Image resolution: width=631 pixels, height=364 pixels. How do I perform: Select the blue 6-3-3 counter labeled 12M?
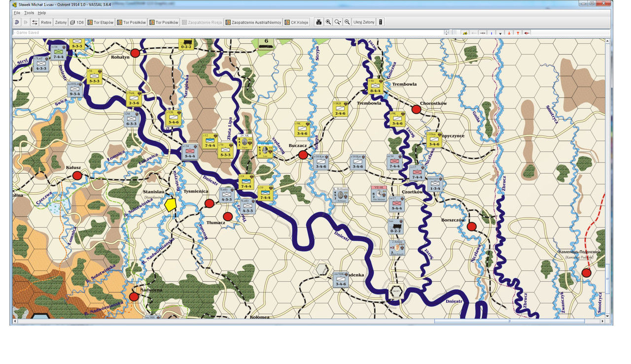(x=131, y=119)
